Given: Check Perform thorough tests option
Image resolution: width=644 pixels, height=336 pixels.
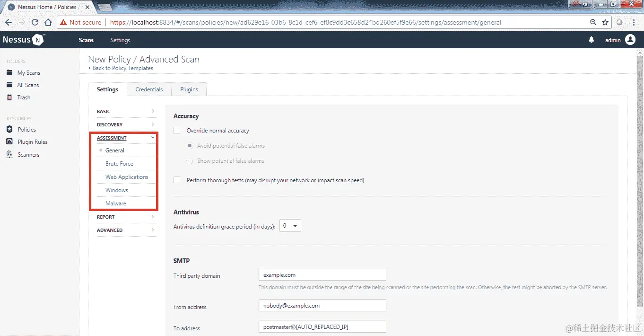Looking at the screenshot, I should click(177, 180).
